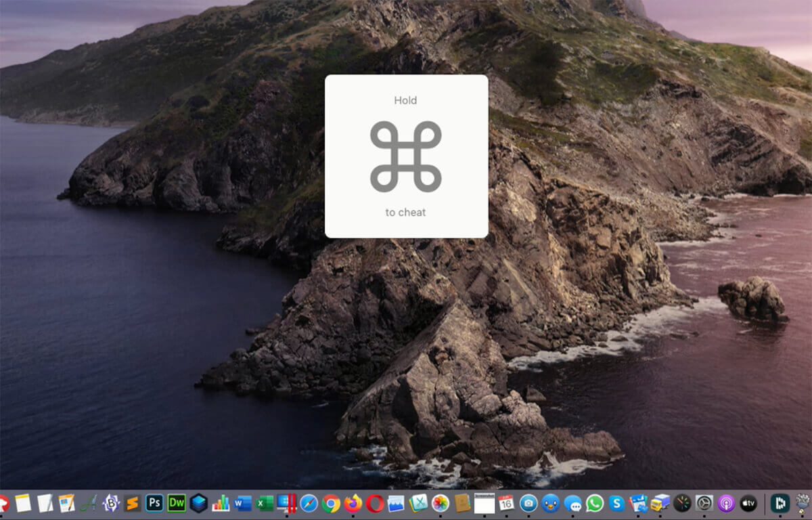Open System Preferences gear icon
Image resolution: width=812 pixels, height=520 pixels.
point(704,503)
